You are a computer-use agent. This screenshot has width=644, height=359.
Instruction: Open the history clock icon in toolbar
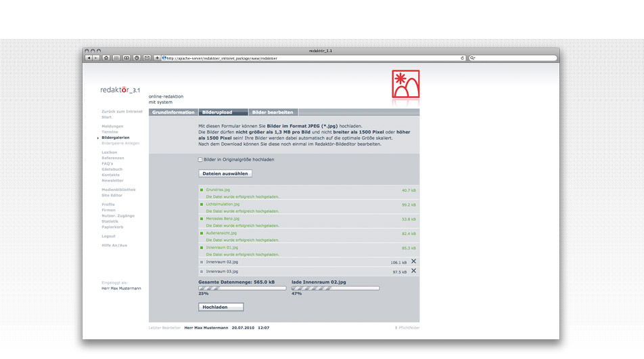point(137,58)
